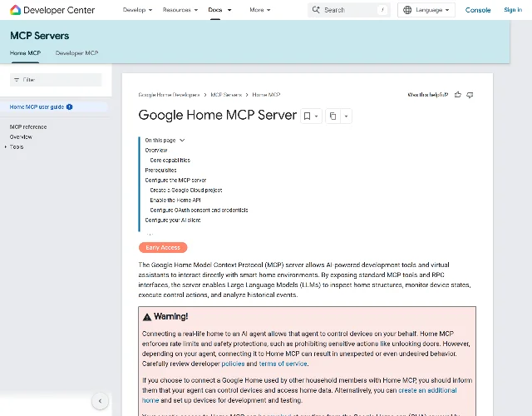532x416 pixels.
Task: Jump to Overview in page contents
Action: click(x=156, y=150)
